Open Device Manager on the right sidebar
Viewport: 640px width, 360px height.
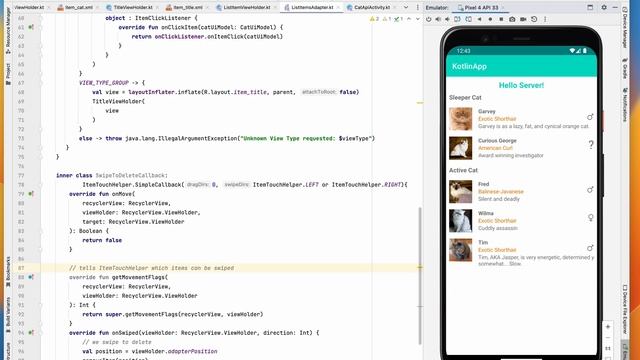pyautogui.click(x=625, y=28)
